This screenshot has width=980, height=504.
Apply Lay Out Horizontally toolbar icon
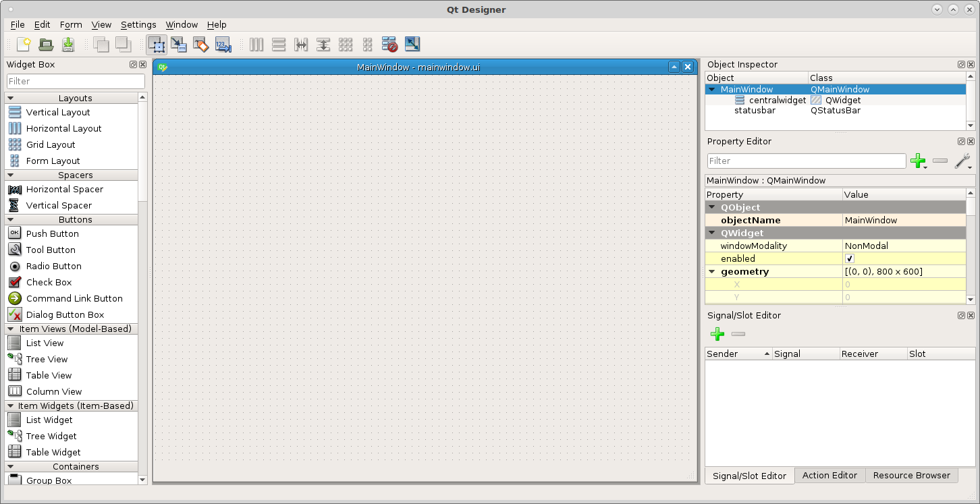pyautogui.click(x=256, y=45)
